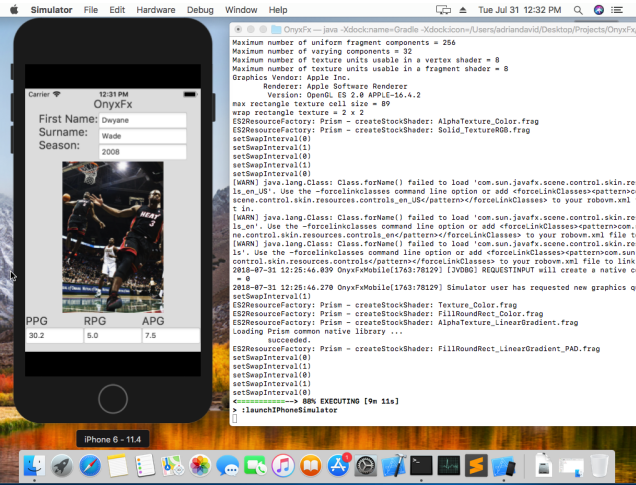
Task: Click the PPG field showing 30.2
Action: [54, 336]
